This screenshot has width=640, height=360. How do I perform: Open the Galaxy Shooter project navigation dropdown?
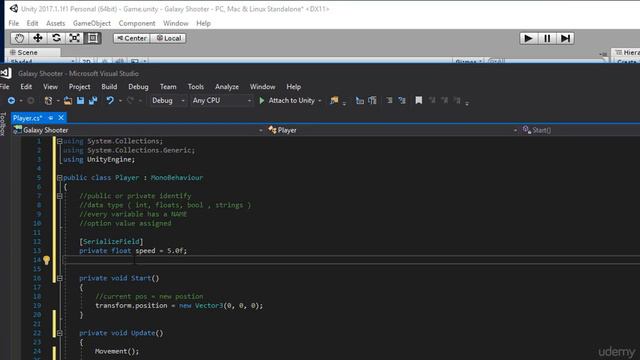(x=138, y=130)
